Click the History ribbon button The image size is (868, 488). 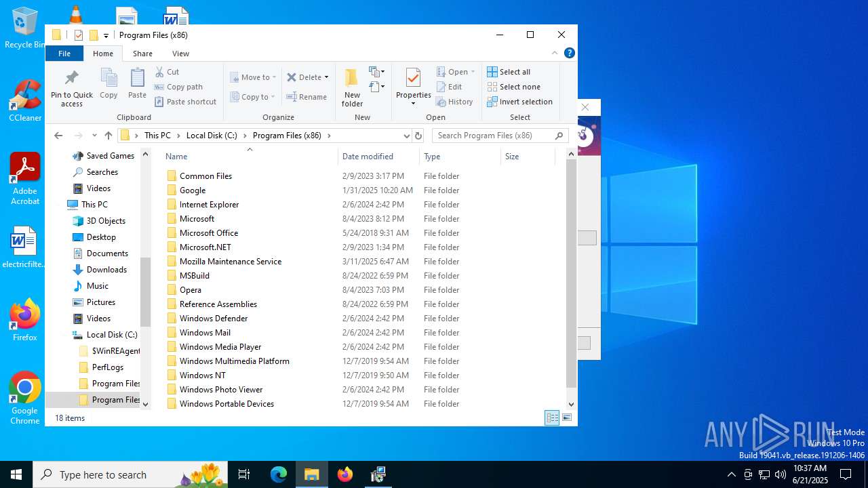[454, 102]
